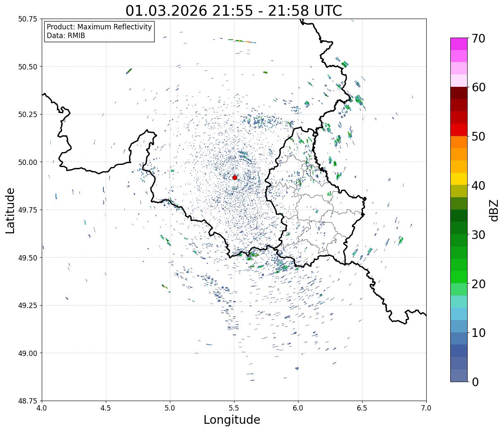Click the colorbar tick label 10
This screenshot has width=504, height=430.
[x=478, y=332]
